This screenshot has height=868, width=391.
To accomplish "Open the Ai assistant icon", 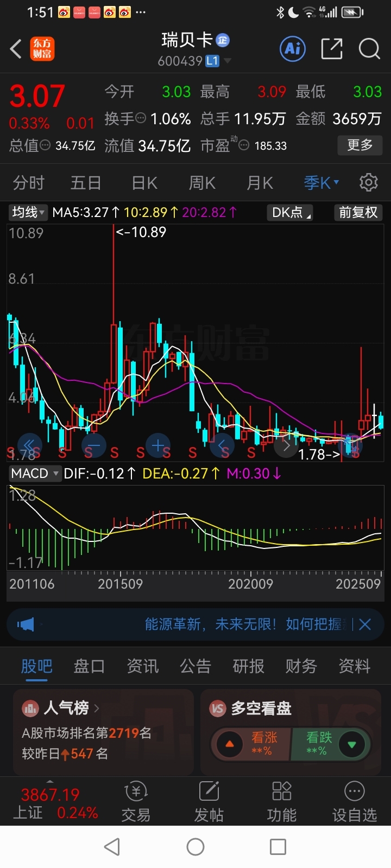I will tap(293, 49).
